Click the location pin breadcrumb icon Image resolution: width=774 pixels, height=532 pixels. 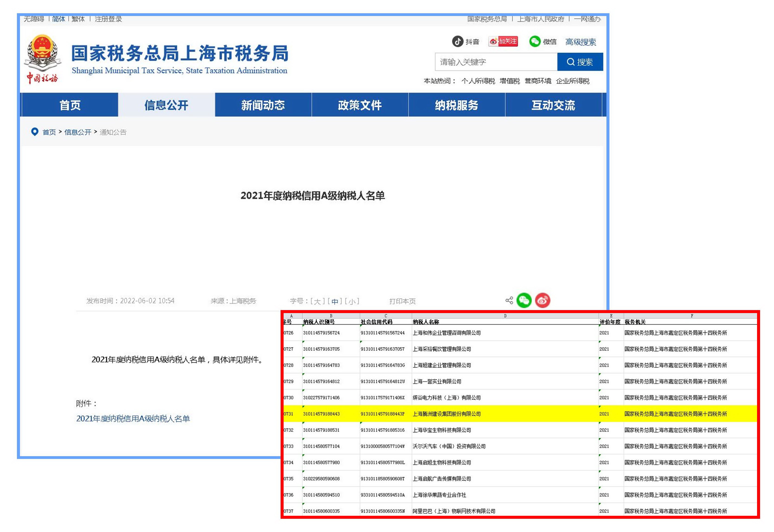click(x=34, y=132)
